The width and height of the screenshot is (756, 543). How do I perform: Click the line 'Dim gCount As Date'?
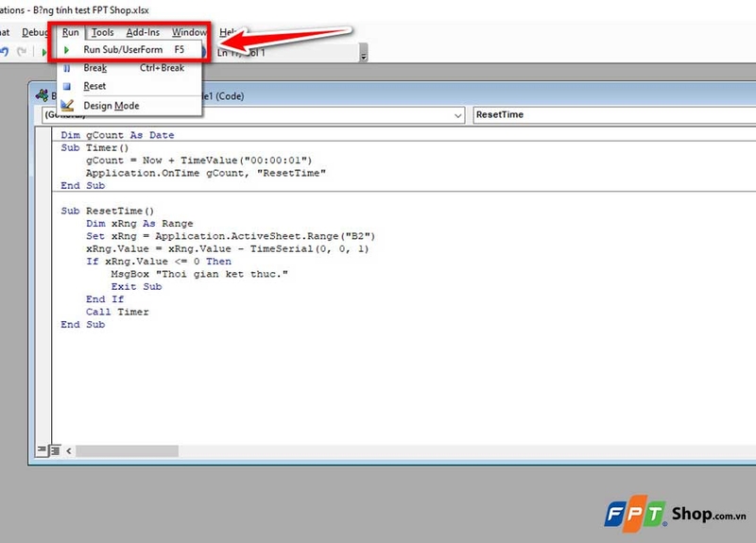117,135
